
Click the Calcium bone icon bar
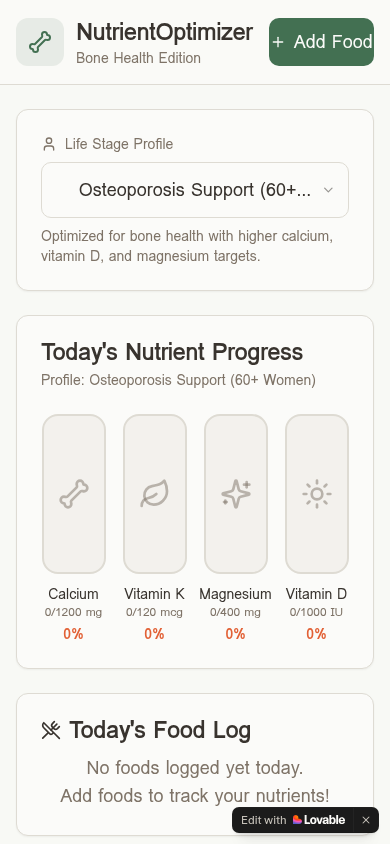pyautogui.click(x=74, y=494)
